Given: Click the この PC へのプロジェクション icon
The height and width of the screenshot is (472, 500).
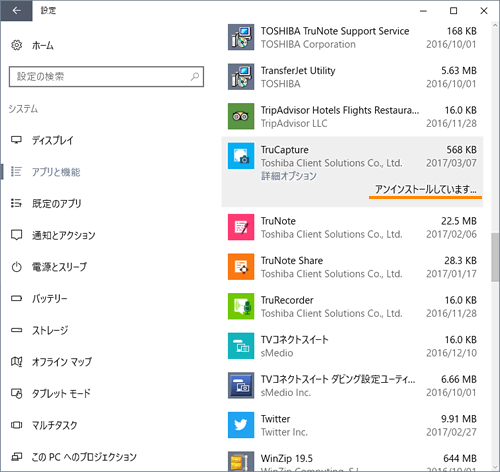Looking at the screenshot, I should point(16,457).
